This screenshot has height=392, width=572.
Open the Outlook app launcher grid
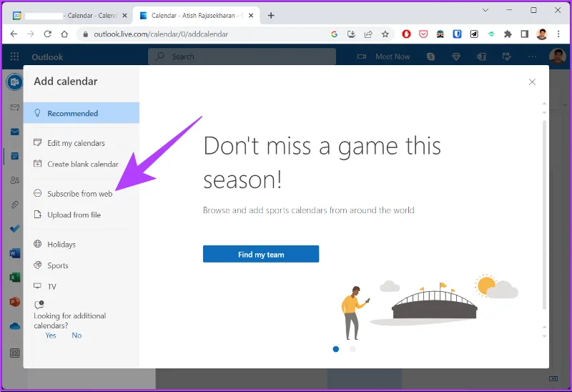pos(14,57)
